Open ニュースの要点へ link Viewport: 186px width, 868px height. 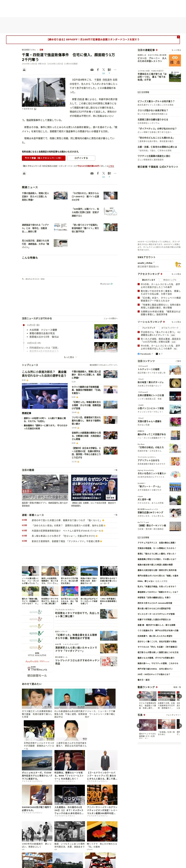coord(110,318)
